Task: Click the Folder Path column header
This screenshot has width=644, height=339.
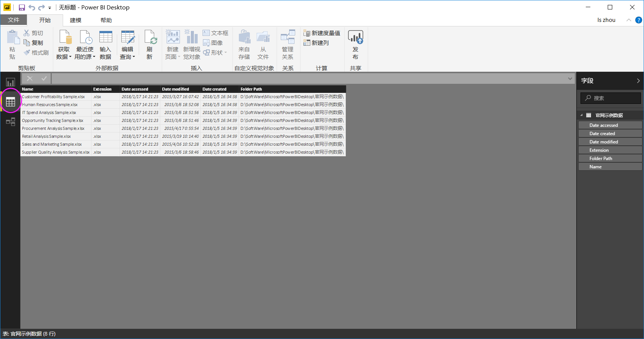Action: tap(292, 89)
